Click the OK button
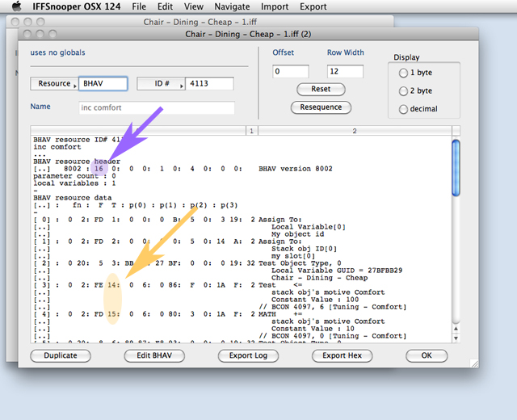The height and width of the screenshot is (420, 517). pos(427,355)
